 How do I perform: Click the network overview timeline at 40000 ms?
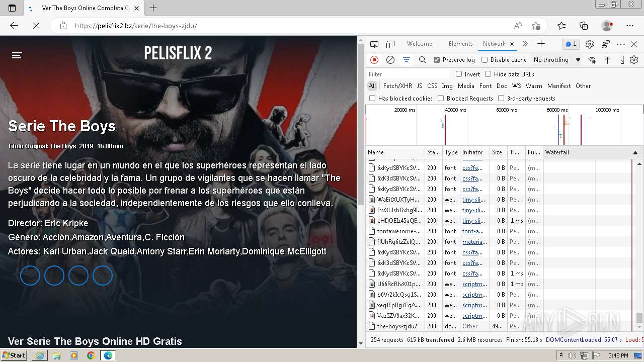pyautogui.click(x=455, y=110)
